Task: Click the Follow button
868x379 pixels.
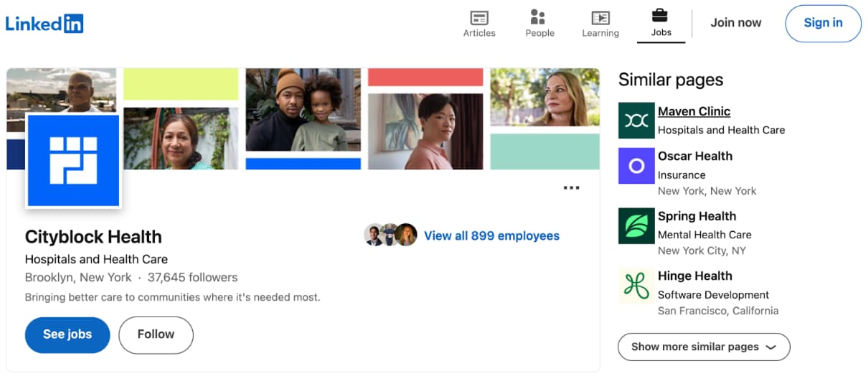Action: click(156, 334)
